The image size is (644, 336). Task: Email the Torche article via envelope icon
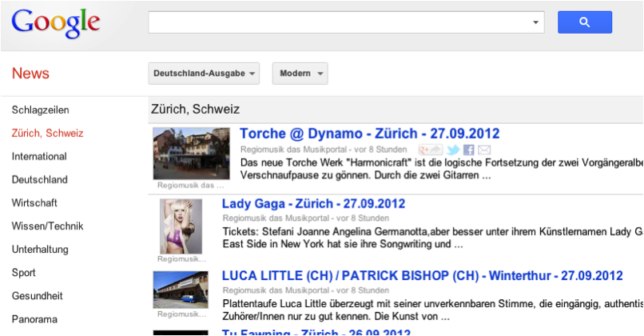tap(484, 150)
